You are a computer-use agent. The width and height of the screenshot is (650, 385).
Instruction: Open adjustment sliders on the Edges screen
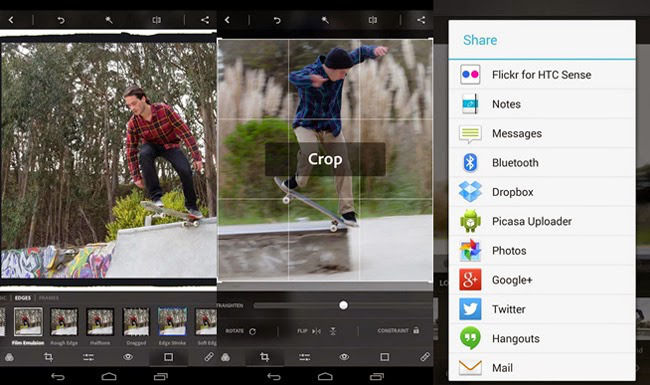(88, 357)
